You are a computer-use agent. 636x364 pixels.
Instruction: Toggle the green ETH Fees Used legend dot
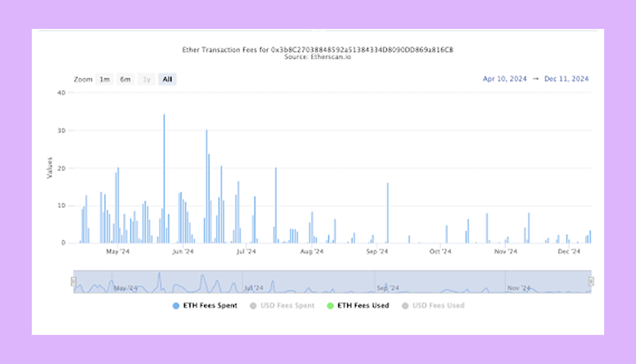point(330,306)
